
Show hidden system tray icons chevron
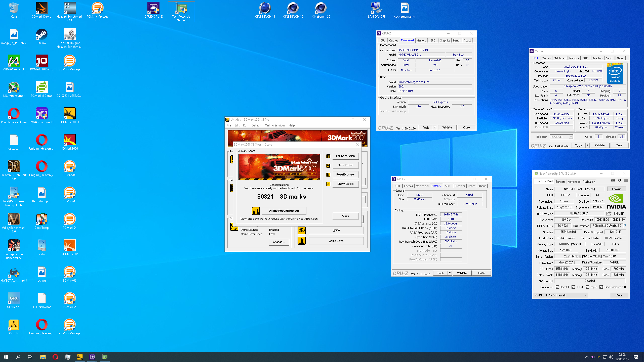tap(587, 357)
